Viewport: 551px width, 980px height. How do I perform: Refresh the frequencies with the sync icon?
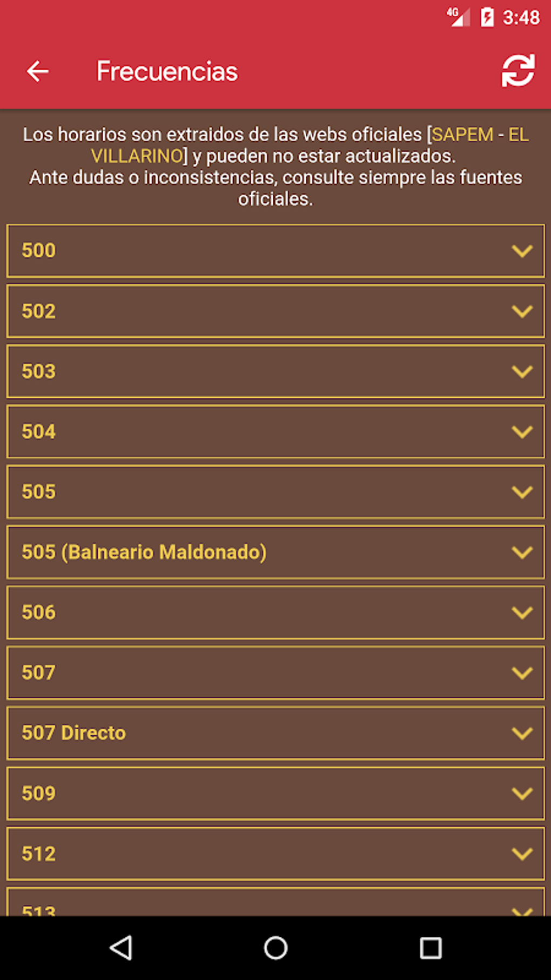pos(518,71)
